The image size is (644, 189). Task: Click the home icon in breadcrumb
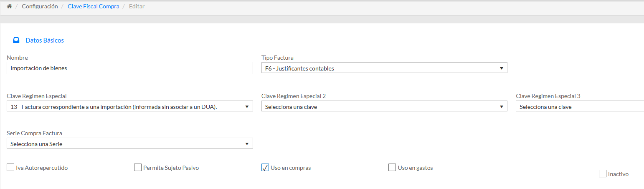(x=9, y=7)
